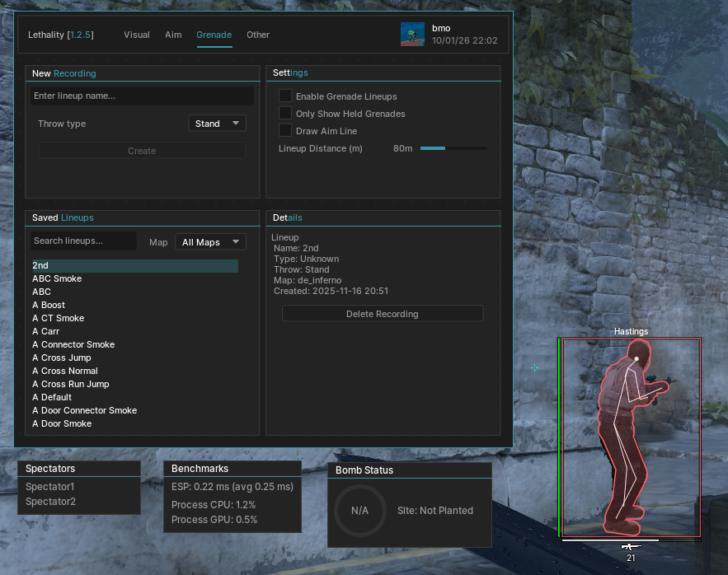Screen dimensions: 728x575
Task: Click the Search lineups box
Action: pyautogui.click(x=83, y=241)
